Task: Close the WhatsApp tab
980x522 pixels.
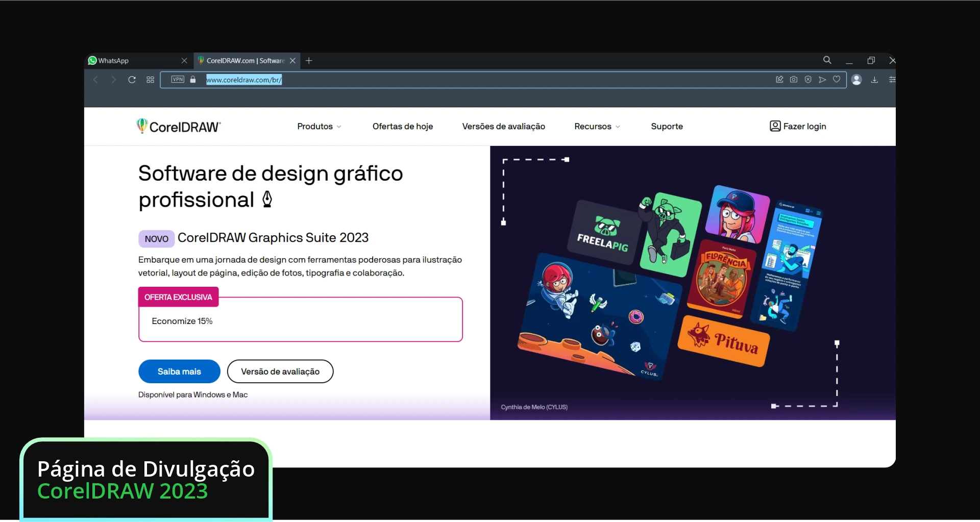Action: click(x=184, y=61)
